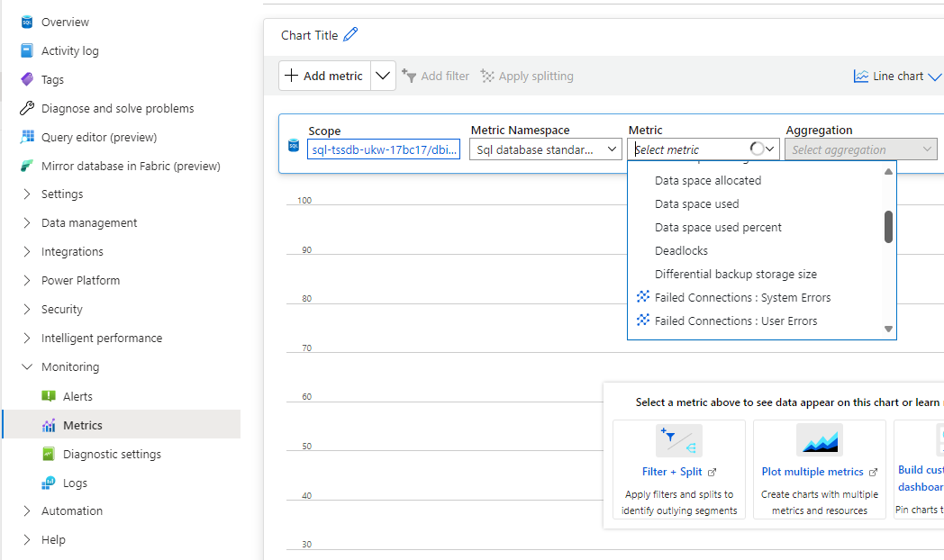Viewport: 944px width, 560px height.
Task: Click the Metrics chart icon in sidebar
Action: 49,425
